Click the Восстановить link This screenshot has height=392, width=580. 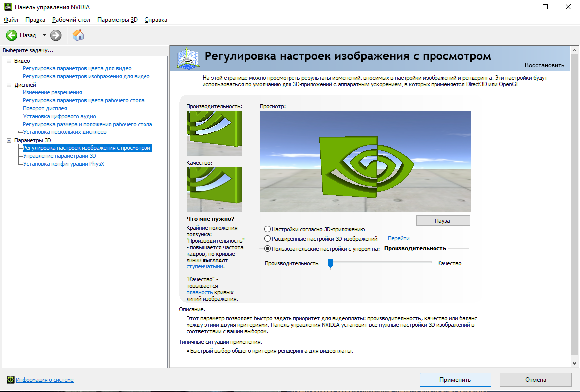pos(544,65)
